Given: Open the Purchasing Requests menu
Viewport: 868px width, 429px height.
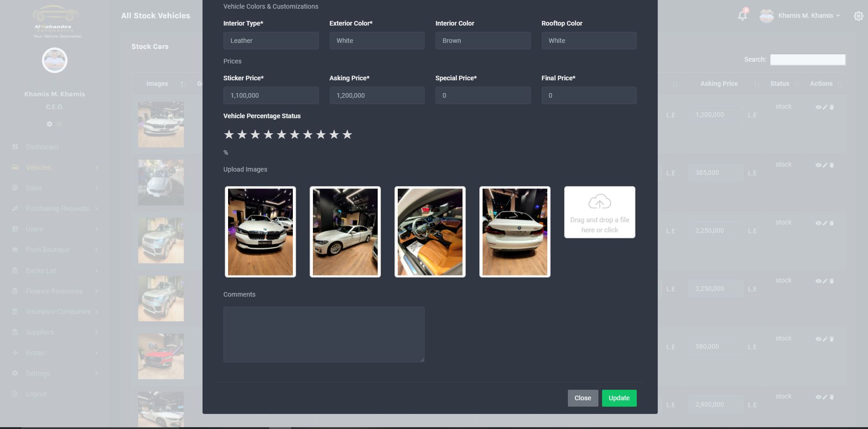Looking at the screenshot, I should coord(57,209).
